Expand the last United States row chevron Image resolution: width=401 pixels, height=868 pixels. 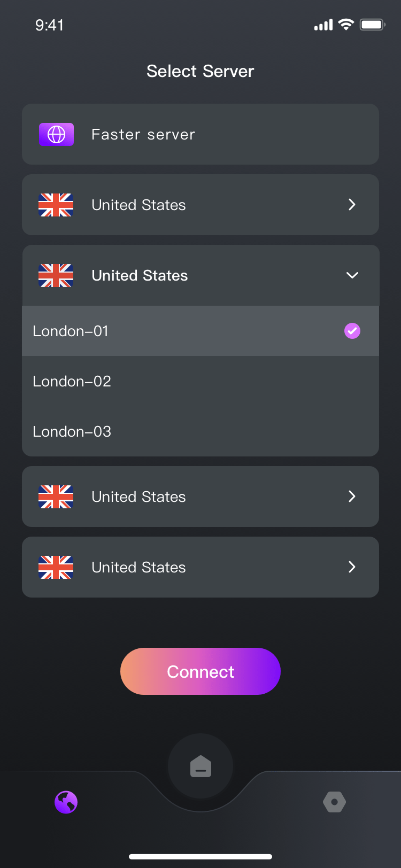pyautogui.click(x=352, y=567)
